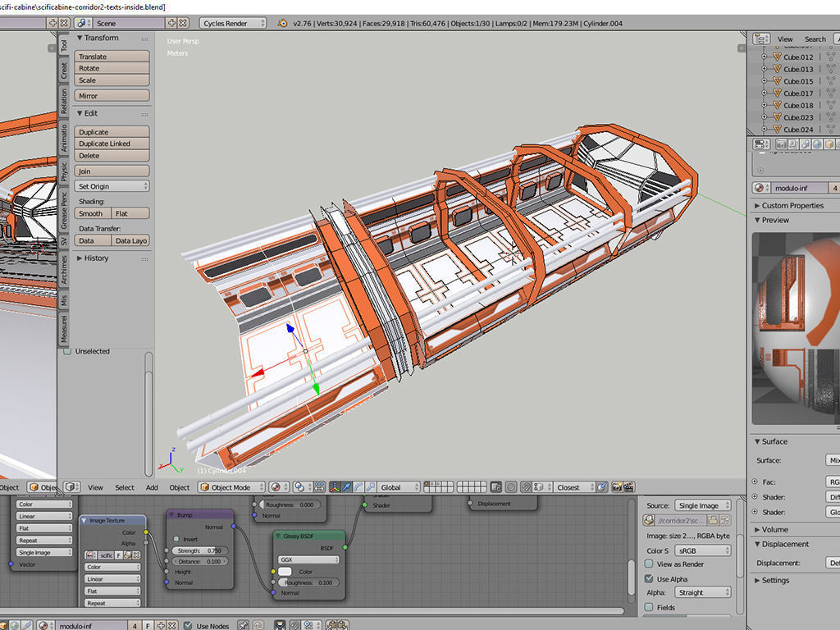Open material browse sphere icon in properties
This screenshot has height=630, width=840.
(761, 188)
